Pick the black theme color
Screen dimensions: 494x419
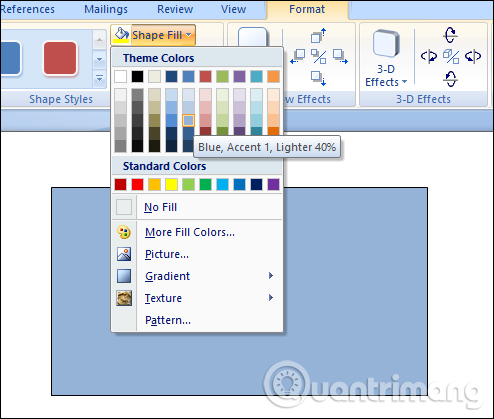click(137, 76)
